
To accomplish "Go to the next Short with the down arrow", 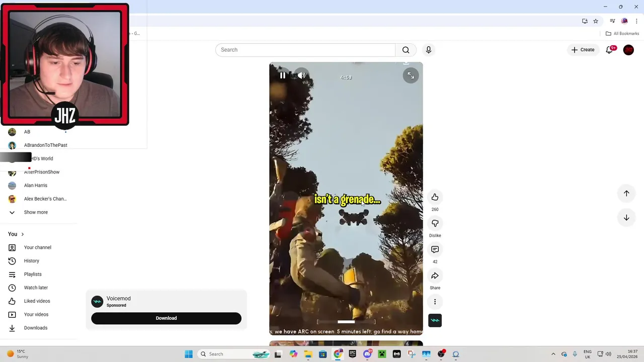I will (626, 218).
